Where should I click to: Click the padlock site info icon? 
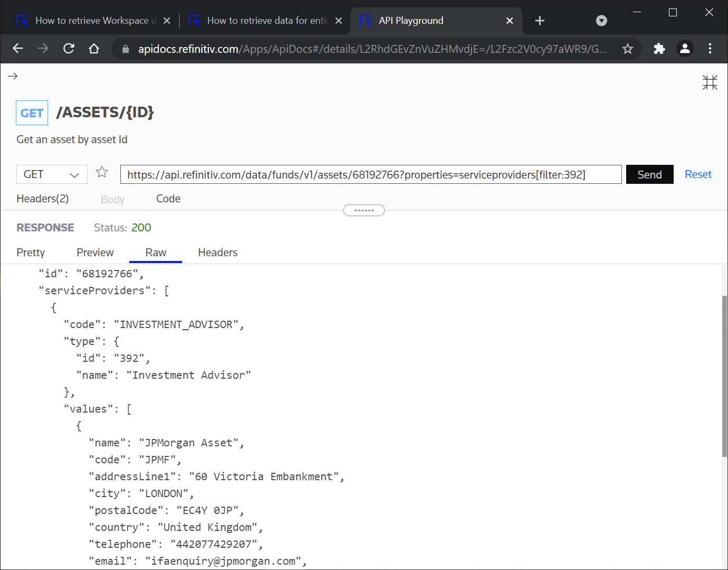pos(125,49)
